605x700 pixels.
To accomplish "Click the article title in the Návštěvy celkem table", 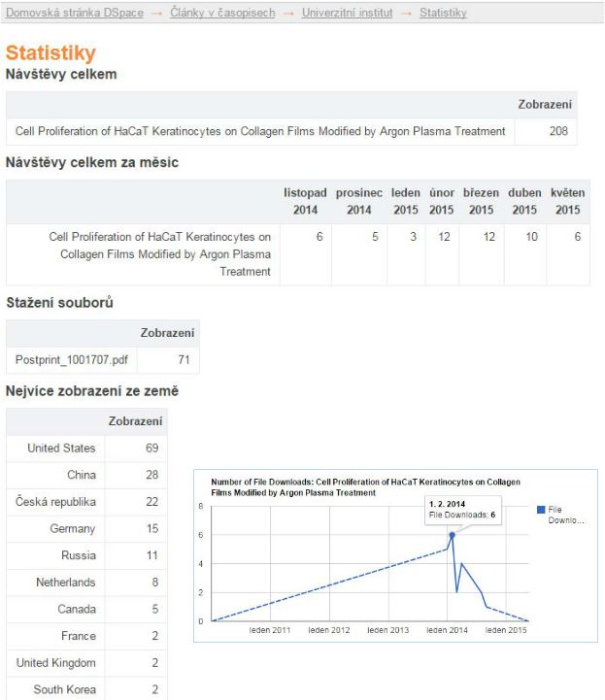I will coord(260,131).
